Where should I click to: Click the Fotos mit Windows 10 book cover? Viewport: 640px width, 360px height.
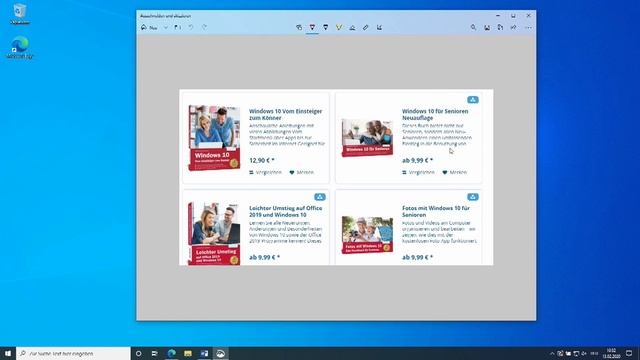point(367,235)
